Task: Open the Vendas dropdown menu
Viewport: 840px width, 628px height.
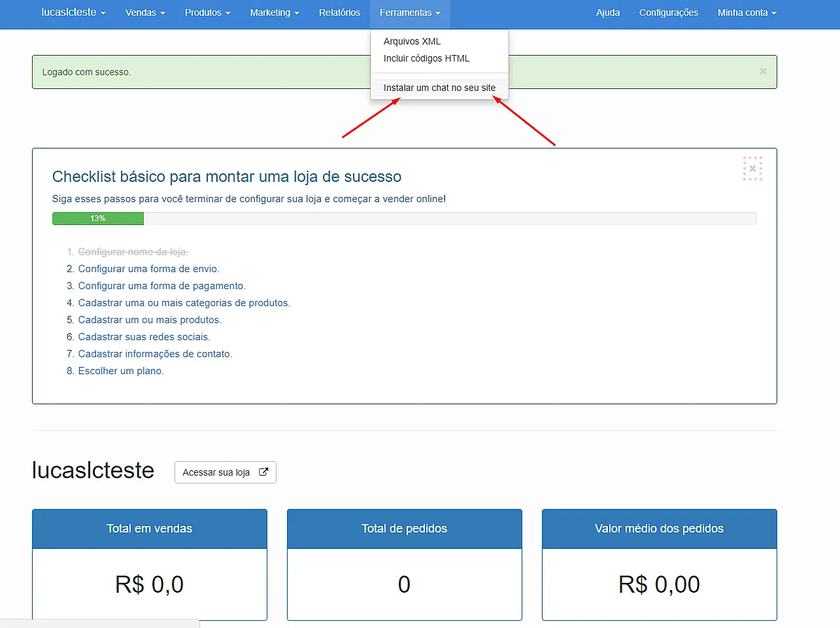Action: pos(144,12)
